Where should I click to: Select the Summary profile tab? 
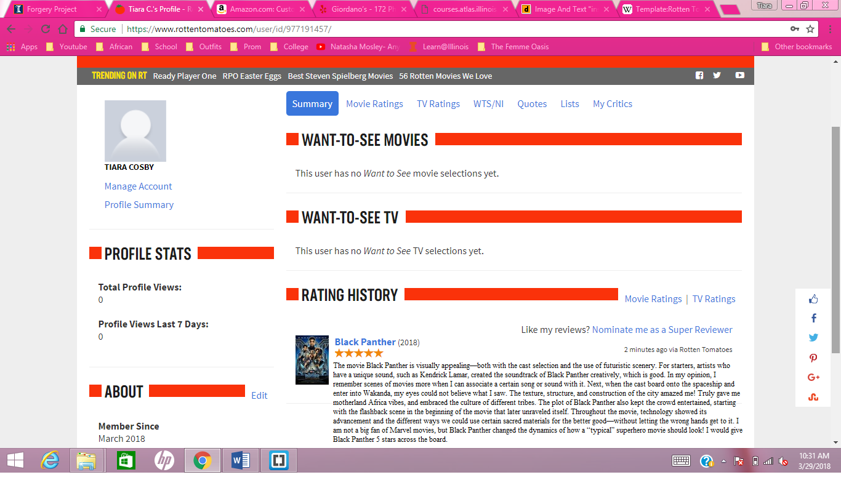[x=312, y=103]
